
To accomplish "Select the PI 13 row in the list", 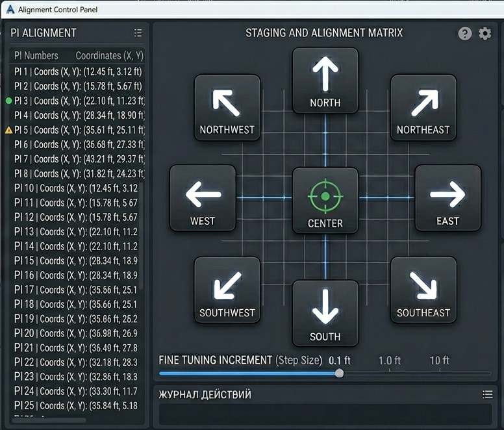I will pos(75,232).
